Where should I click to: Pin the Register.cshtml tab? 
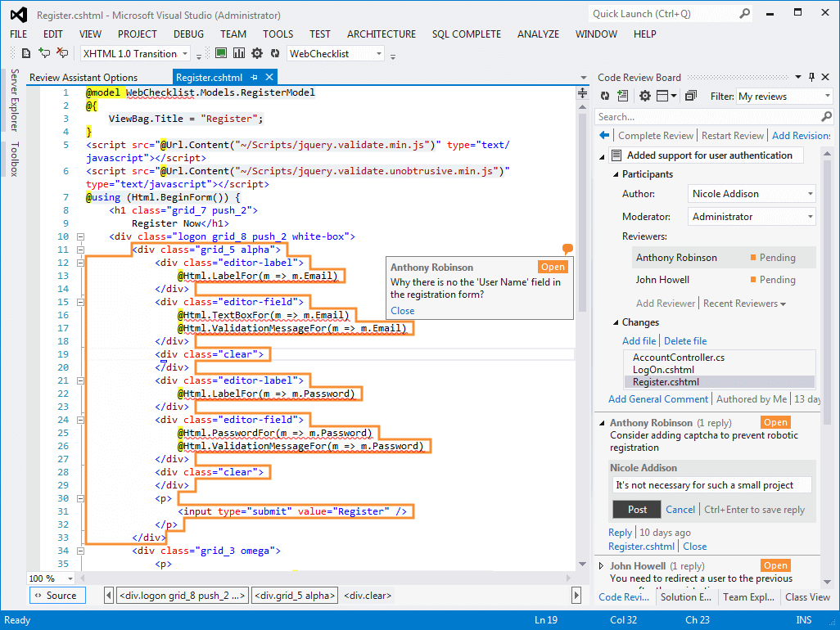tap(254, 78)
